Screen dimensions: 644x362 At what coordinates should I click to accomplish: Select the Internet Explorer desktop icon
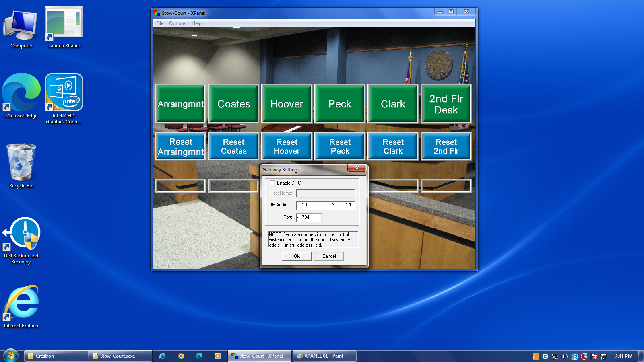coord(21,306)
